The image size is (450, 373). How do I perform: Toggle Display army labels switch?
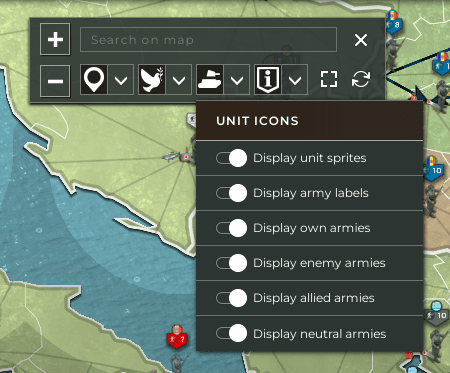(x=232, y=193)
